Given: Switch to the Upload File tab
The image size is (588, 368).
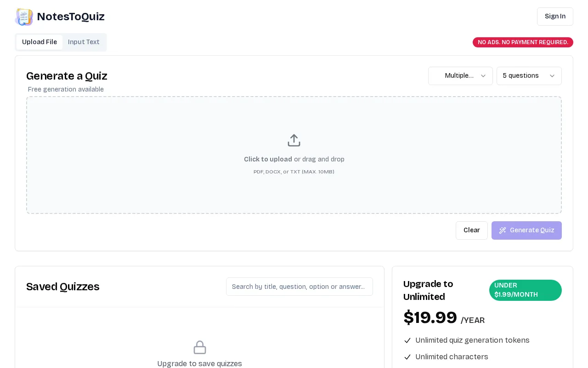Looking at the screenshot, I should click(x=40, y=42).
